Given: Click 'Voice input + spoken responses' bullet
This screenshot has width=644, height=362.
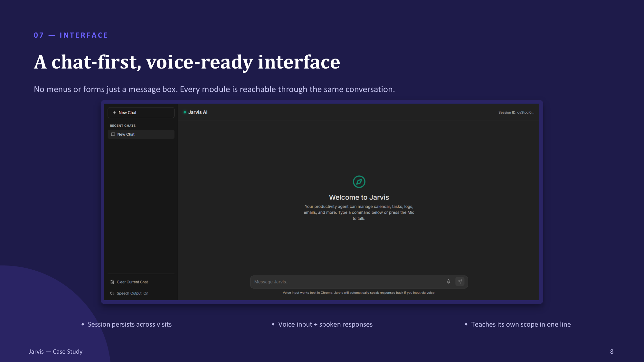Looking at the screenshot, I should coord(325,324).
